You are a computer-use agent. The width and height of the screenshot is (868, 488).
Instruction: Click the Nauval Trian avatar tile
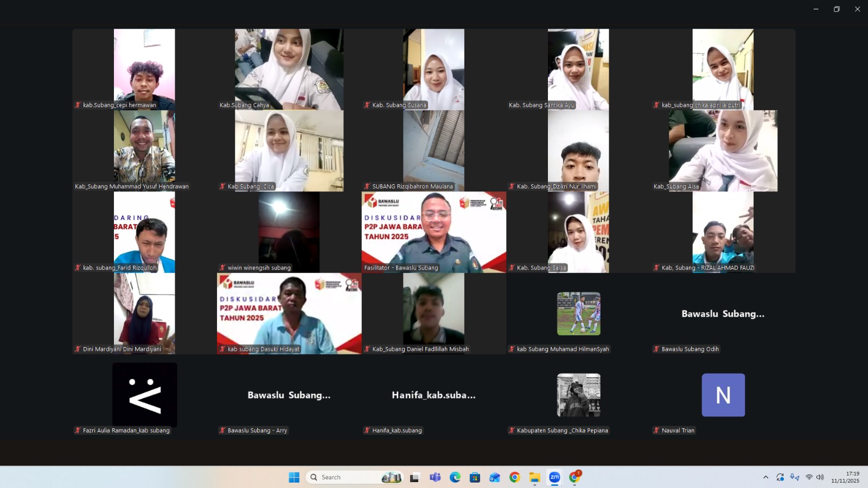(x=723, y=395)
